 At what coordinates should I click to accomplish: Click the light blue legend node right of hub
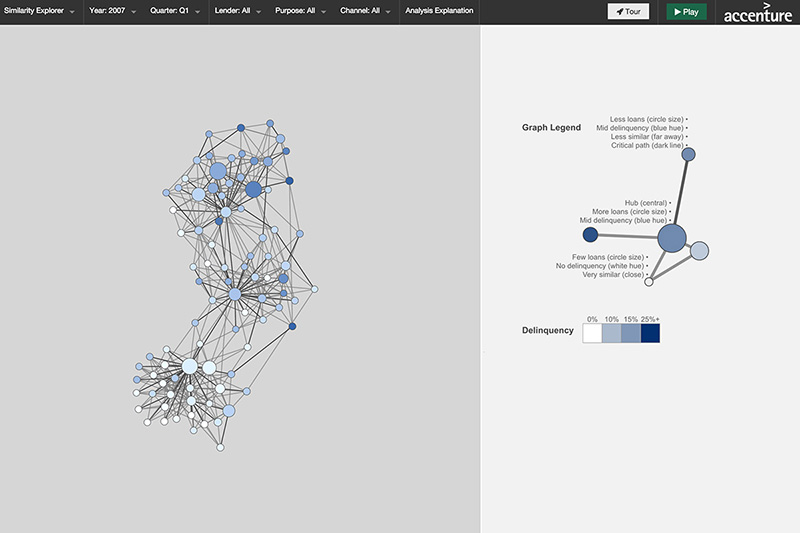click(x=699, y=250)
